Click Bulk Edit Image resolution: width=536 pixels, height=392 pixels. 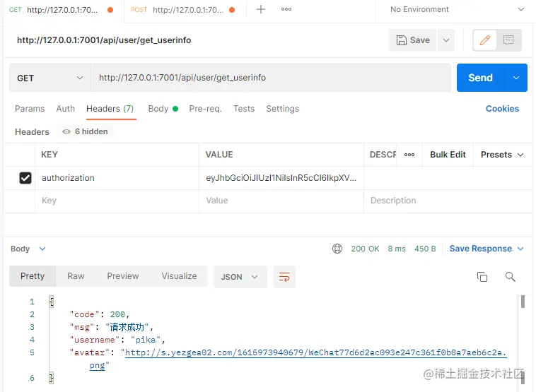448,155
